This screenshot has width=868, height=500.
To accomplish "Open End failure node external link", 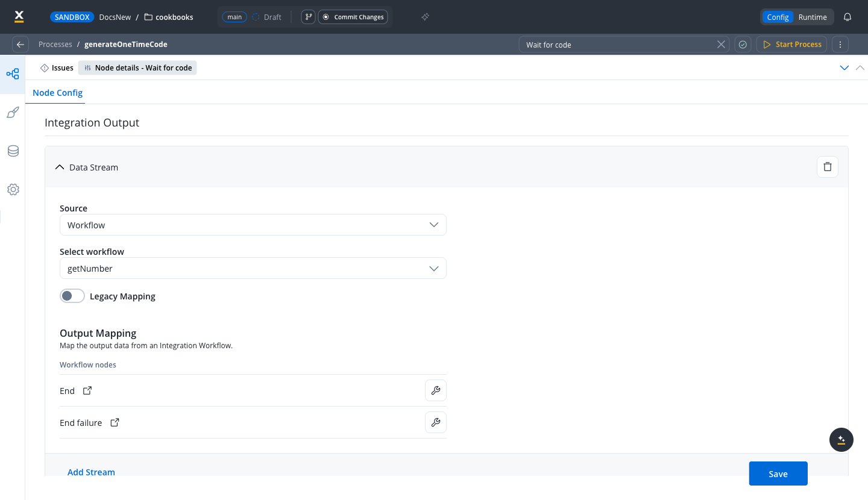I will (115, 422).
